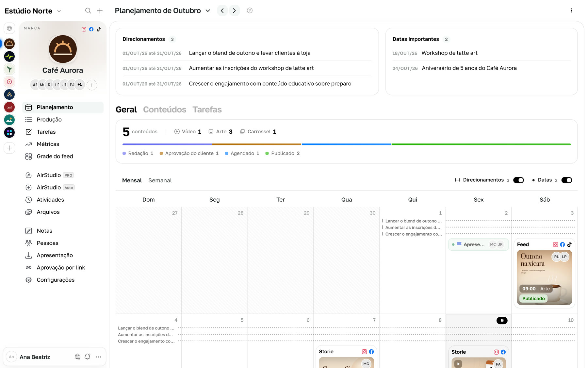588x368 pixels.
Task: Open the three-dot options menu top right
Action: (571, 10)
